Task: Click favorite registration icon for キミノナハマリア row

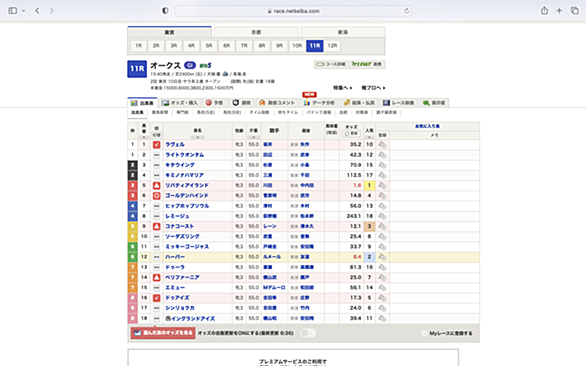Action: tap(382, 175)
